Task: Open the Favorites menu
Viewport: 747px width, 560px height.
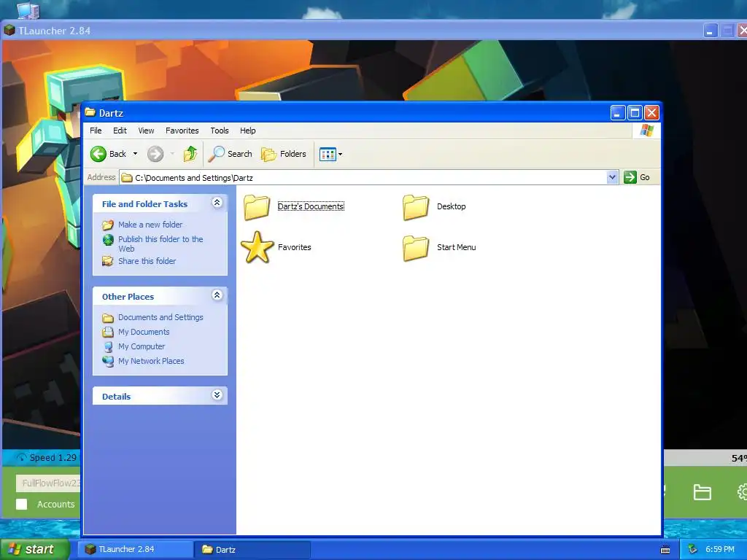Action: click(182, 131)
